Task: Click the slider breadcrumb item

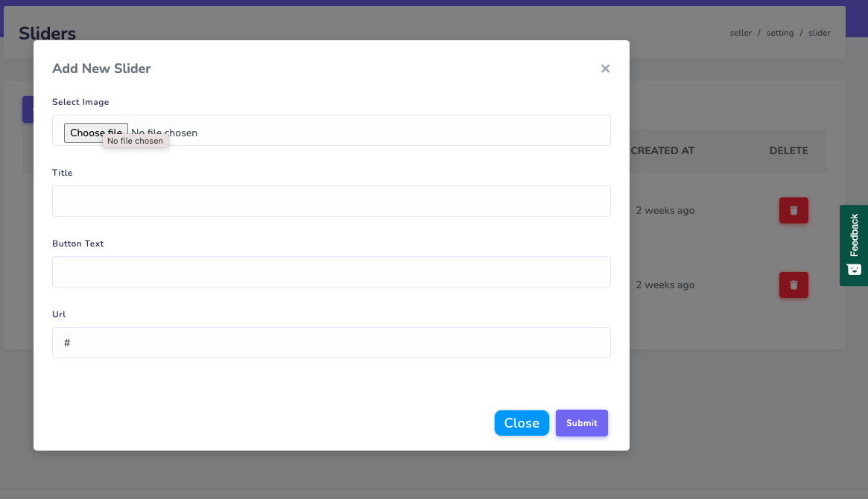Action: [820, 33]
